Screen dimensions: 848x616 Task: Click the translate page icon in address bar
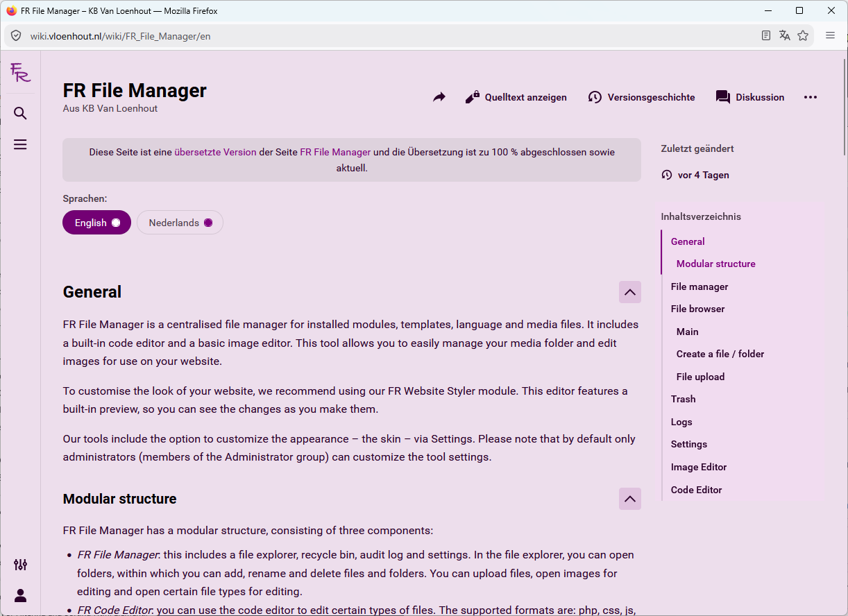(785, 35)
